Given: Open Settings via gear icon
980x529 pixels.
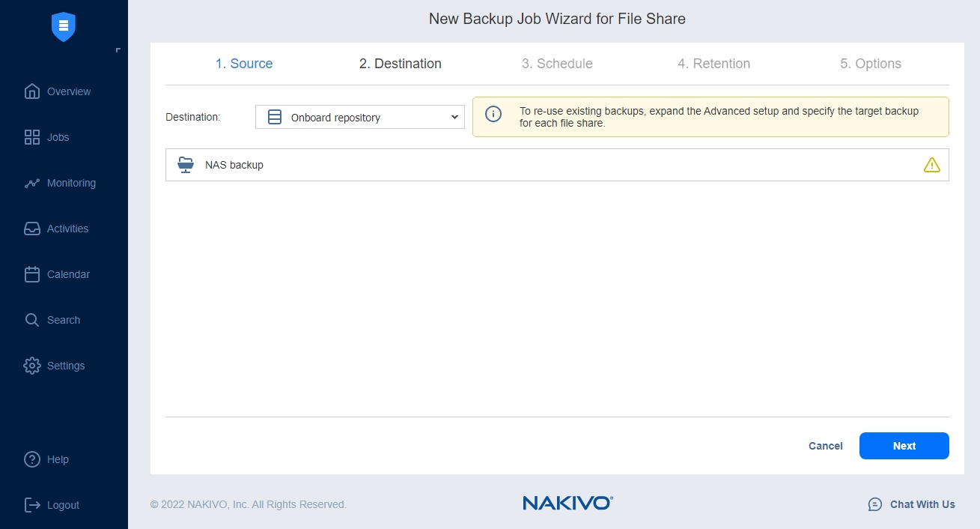Looking at the screenshot, I should click(x=32, y=365).
